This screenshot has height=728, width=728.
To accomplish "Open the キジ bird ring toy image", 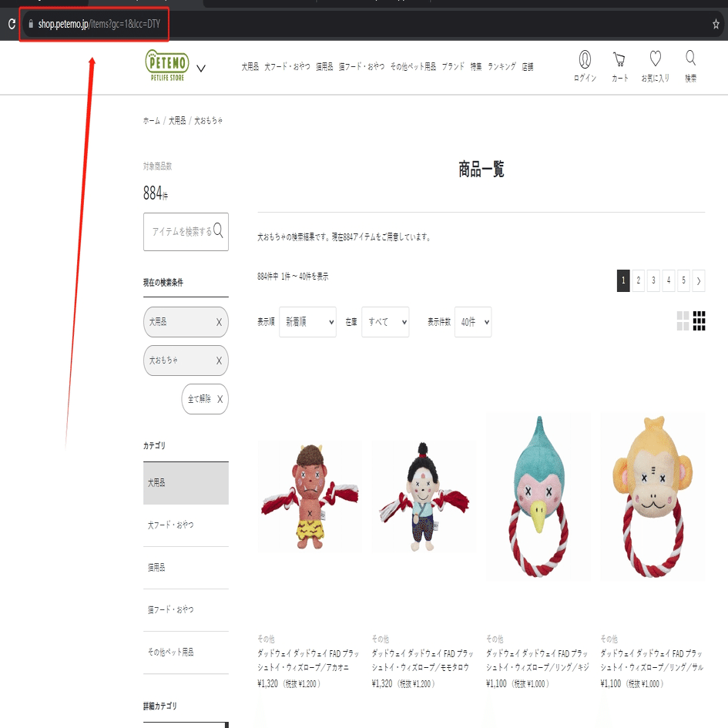I will coord(538,496).
